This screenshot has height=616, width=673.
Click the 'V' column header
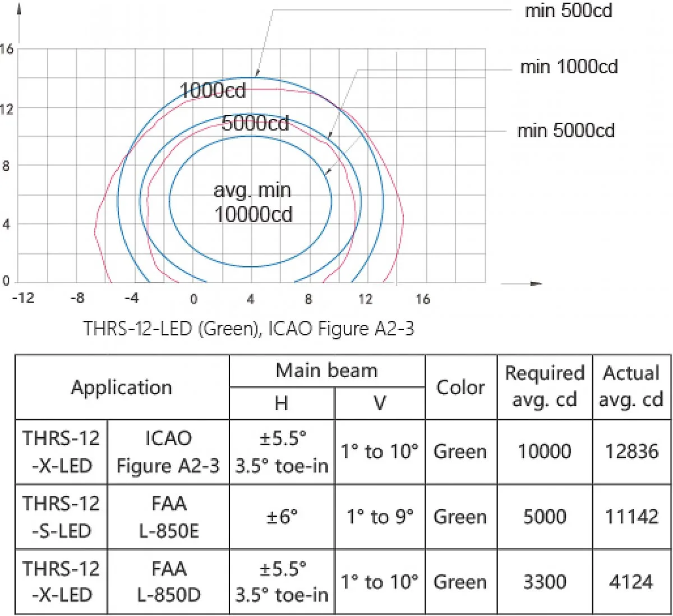point(380,403)
